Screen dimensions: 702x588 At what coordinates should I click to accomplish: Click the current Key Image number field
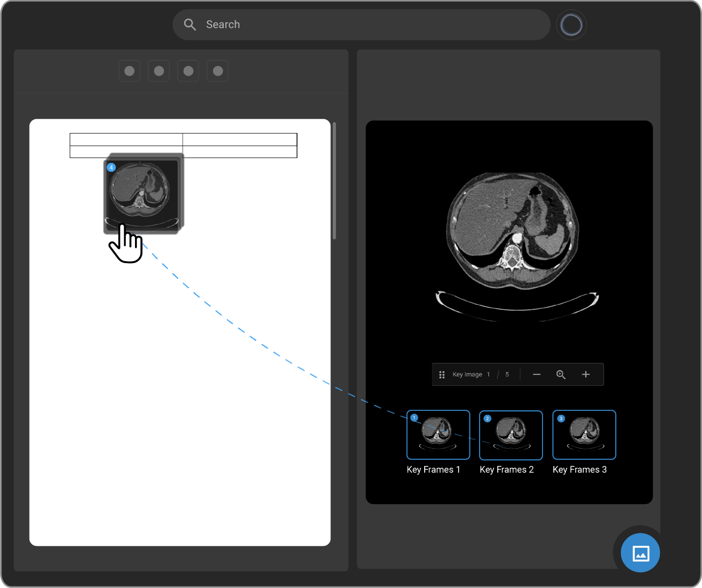(488, 374)
